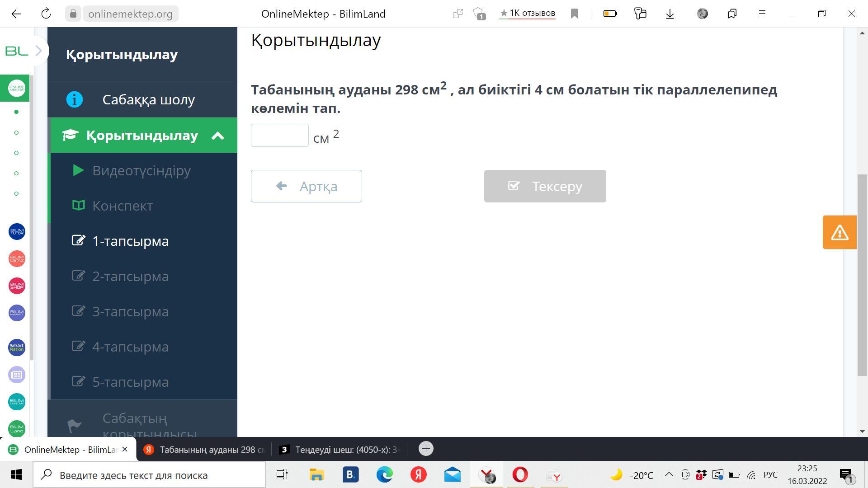Open Smart Nation sidebar icon
Viewport: 868px width, 488px height.
(x=17, y=347)
